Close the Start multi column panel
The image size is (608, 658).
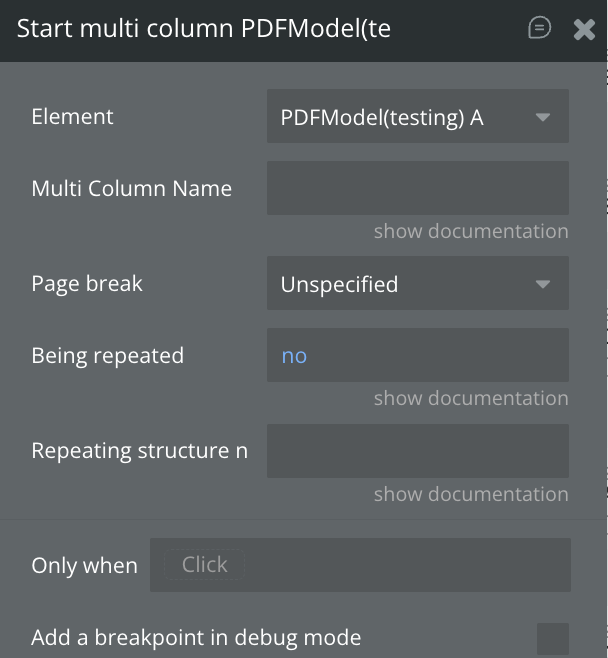(584, 29)
